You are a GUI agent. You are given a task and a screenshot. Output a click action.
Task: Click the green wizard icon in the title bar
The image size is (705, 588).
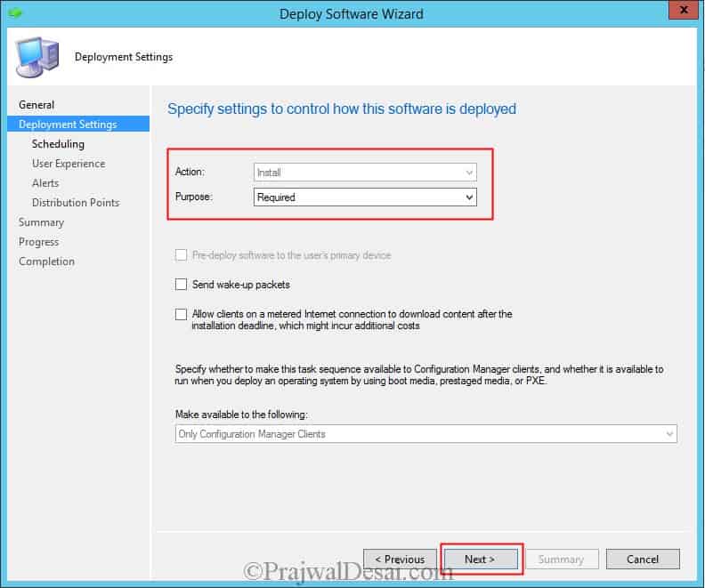coord(15,12)
